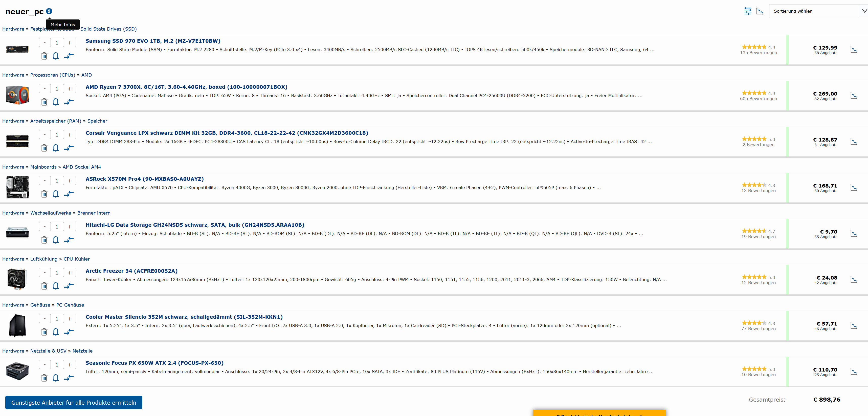Open AMD Ryzen 7 box thumbnail
Screen dimensions: 868x416
click(17, 95)
